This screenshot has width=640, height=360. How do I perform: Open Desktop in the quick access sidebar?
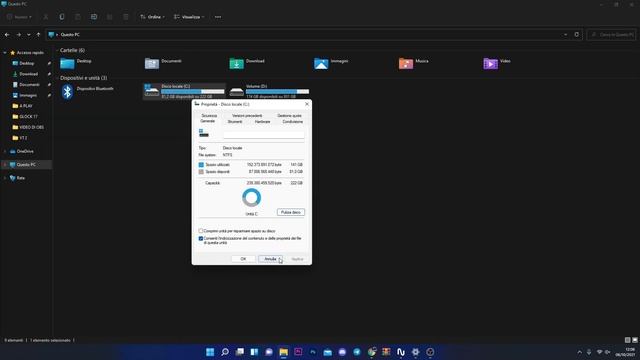26,63
